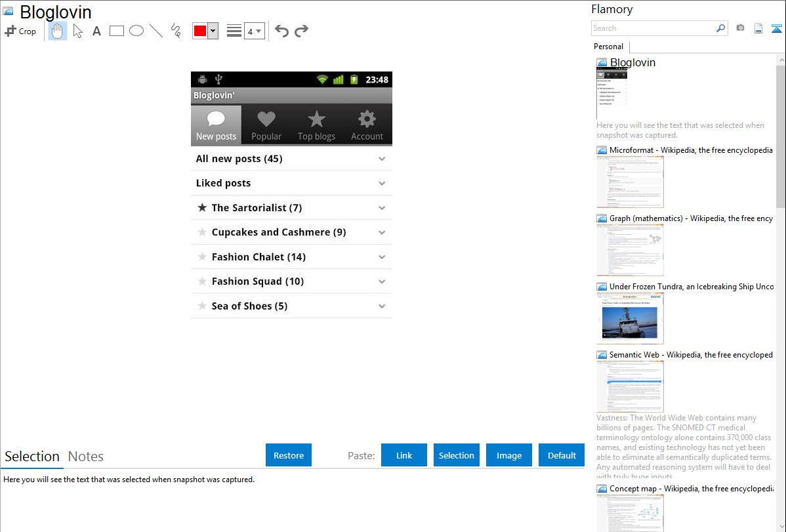Open the Semantic Web snapshot thumbnail

point(630,386)
